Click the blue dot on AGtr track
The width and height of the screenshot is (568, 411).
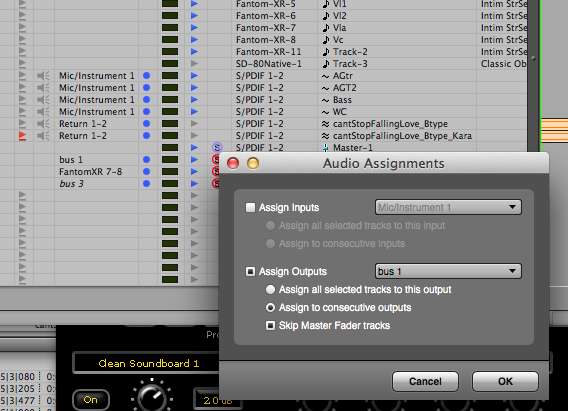pos(146,76)
